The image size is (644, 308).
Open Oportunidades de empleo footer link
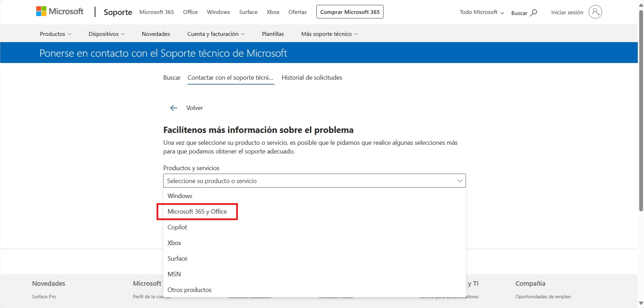tap(543, 297)
